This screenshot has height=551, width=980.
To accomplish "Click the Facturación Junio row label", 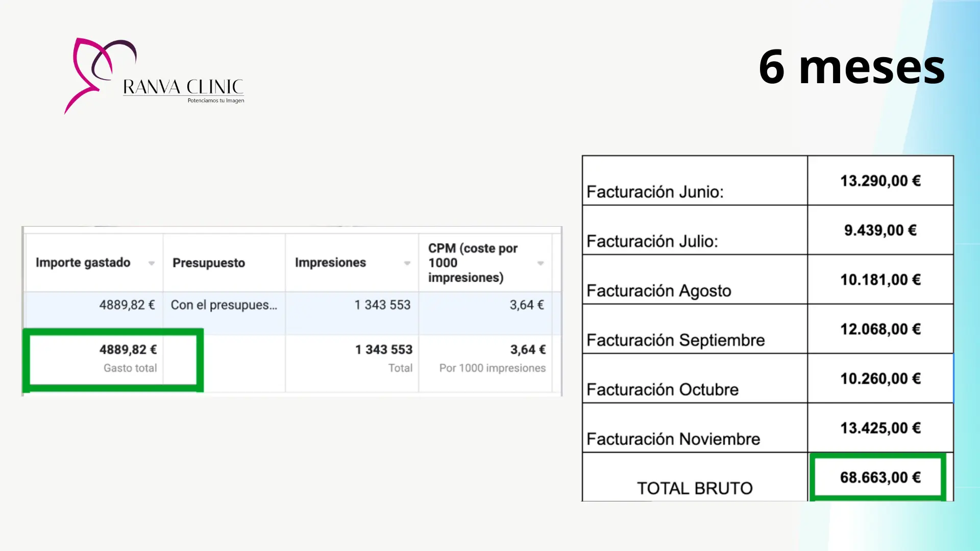I will click(655, 192).
